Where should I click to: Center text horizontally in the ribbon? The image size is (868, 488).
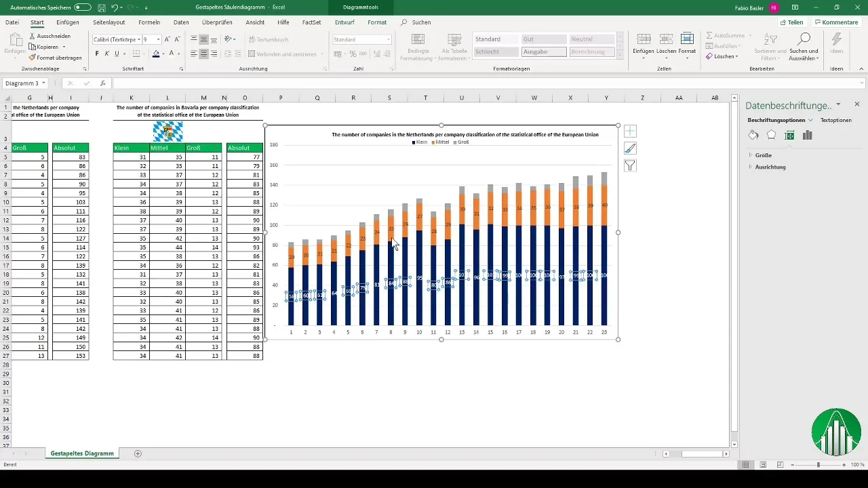point(204,54)
